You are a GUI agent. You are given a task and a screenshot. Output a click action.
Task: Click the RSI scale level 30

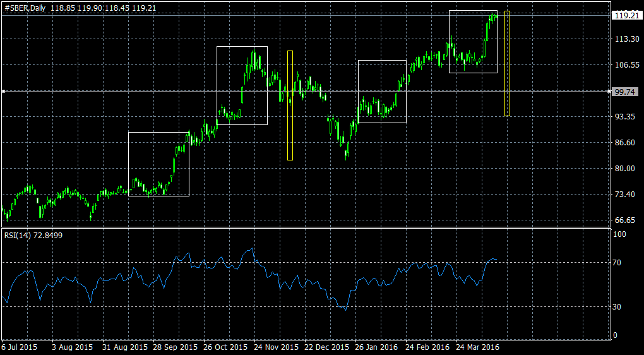[617, 306]
